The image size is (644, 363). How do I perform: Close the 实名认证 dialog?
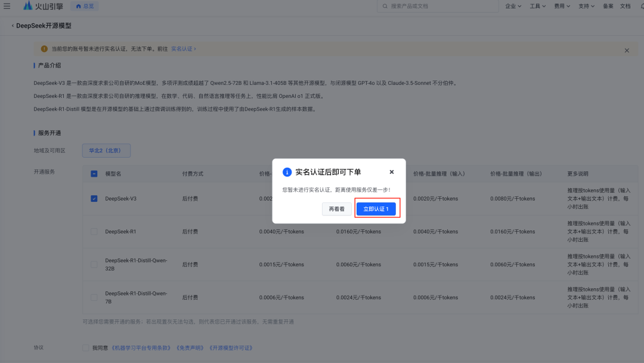point(391,172)
